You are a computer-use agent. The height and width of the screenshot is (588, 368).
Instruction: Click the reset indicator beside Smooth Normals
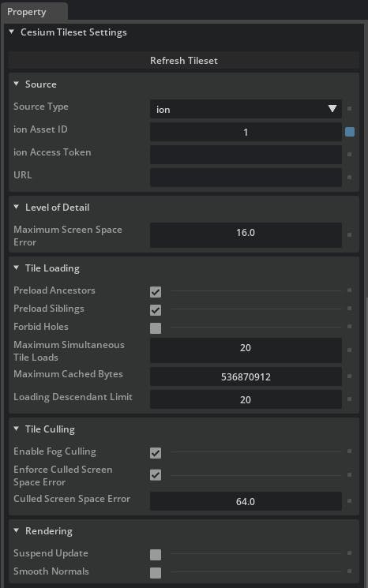pos(349,571)
